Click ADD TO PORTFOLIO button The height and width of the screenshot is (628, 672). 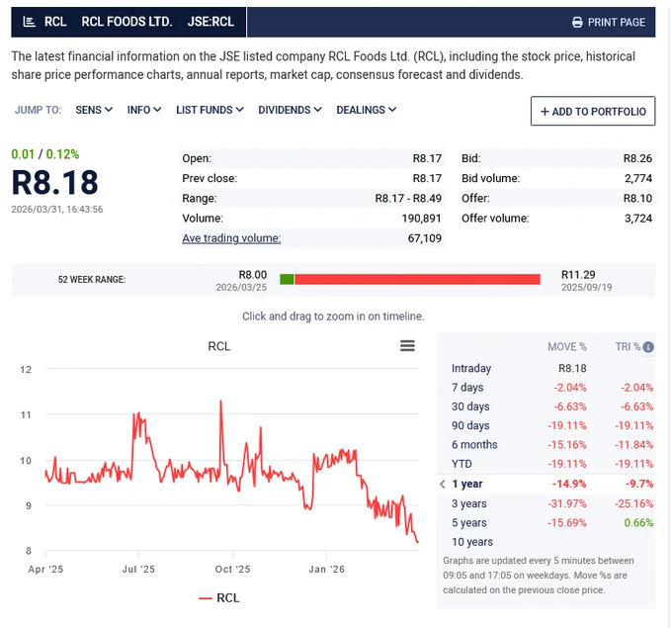[x=593, y=111]
